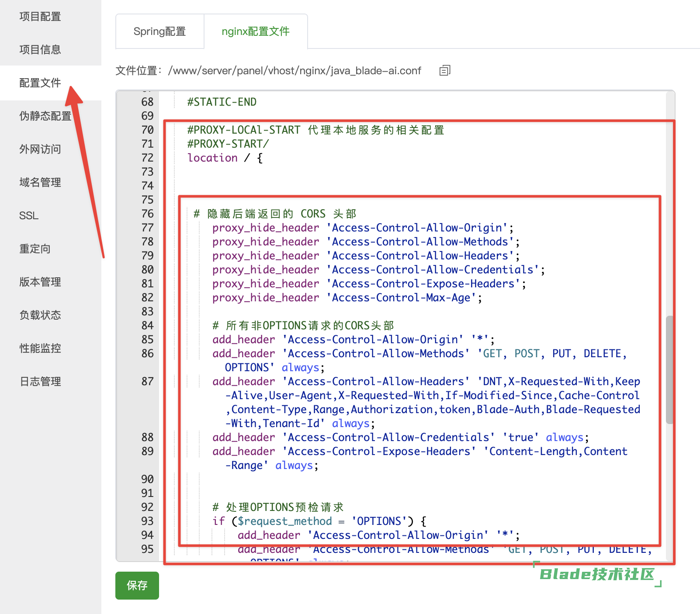
Task: Go to 伪静态配置 menu item
Action: (45, 116)
